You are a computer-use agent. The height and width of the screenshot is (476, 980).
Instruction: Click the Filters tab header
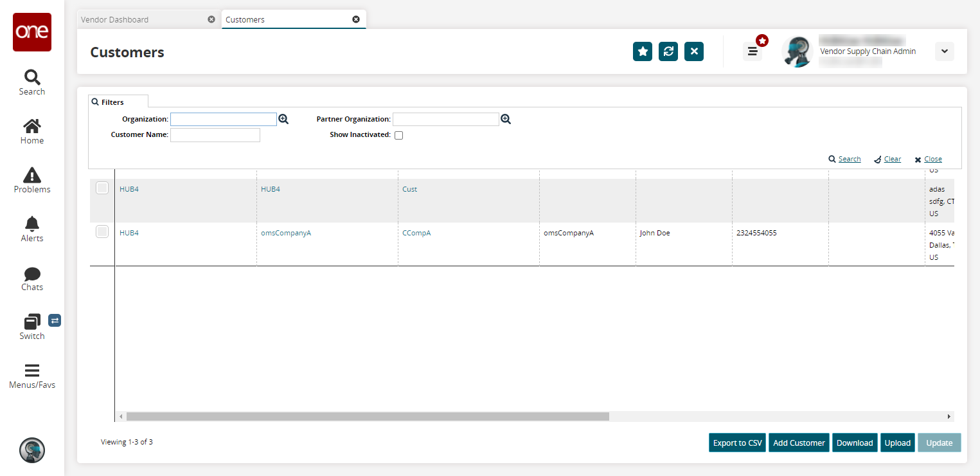118,102
